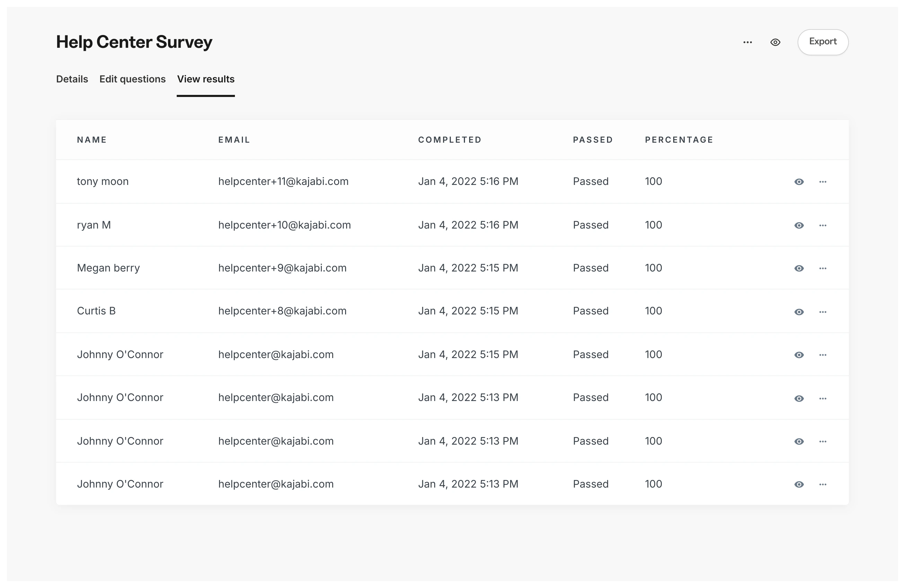Screen dimensions: 905x588
Task: View the 5:13 PM Johnny O'Connor result
Action: (799, 398)
